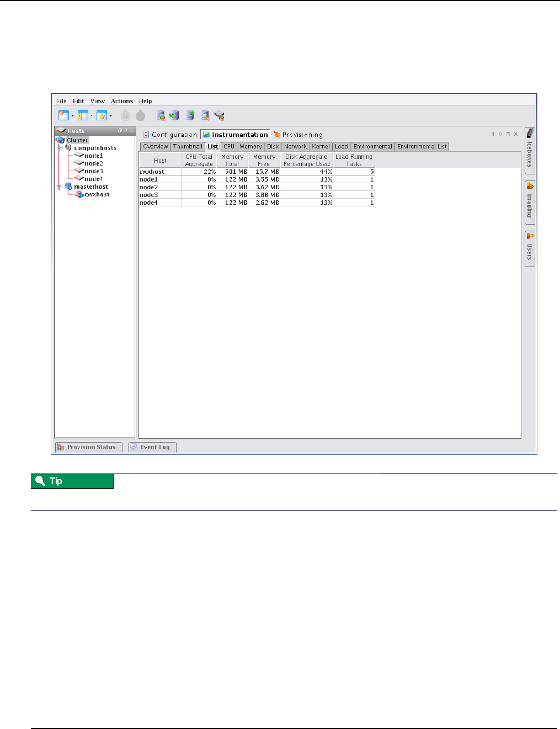Click the cwxhost row in the table
Image resolution: width=560 pixels, height=729 pixels.
[x=257, y=172]
